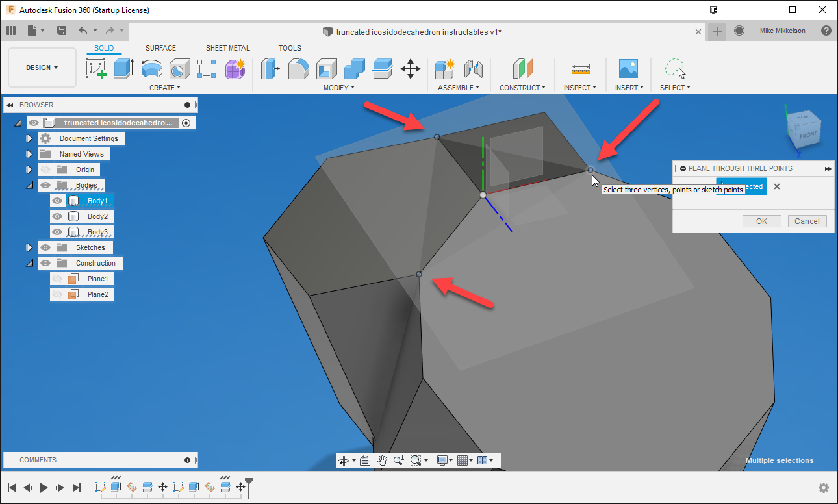838x504 pixels.
Task: Click OK in Plane Through Three Points dialog
Action: point(761,221)
